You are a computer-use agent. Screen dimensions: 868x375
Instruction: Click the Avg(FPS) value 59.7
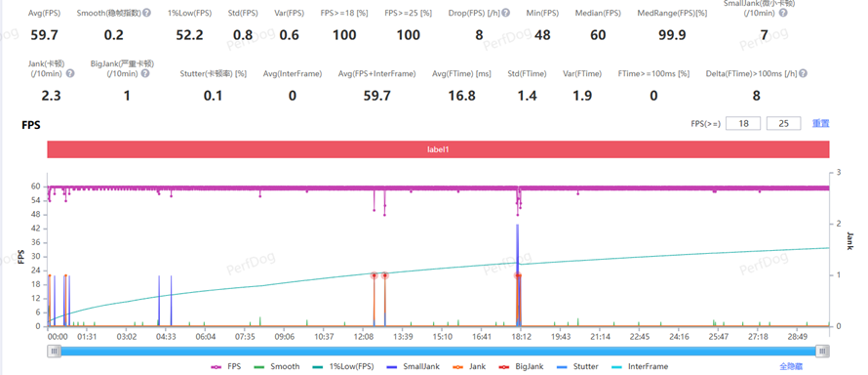[x=44, y=35]
